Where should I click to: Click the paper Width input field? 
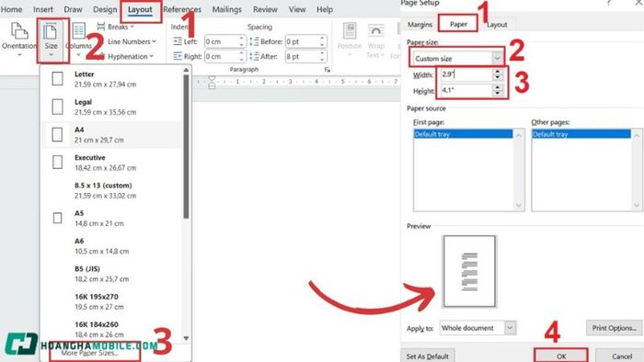click(x=466, y=74)
